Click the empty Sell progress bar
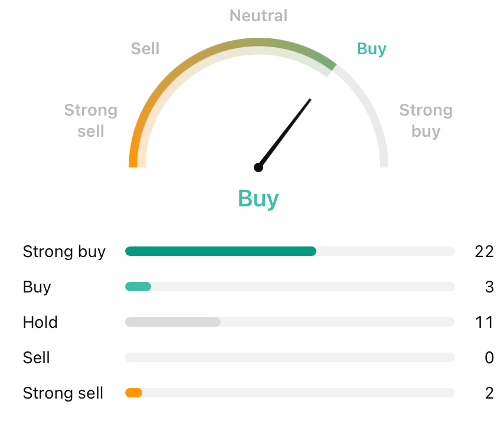The height and width of the screenshot is (421, 504). pos(290,358)
